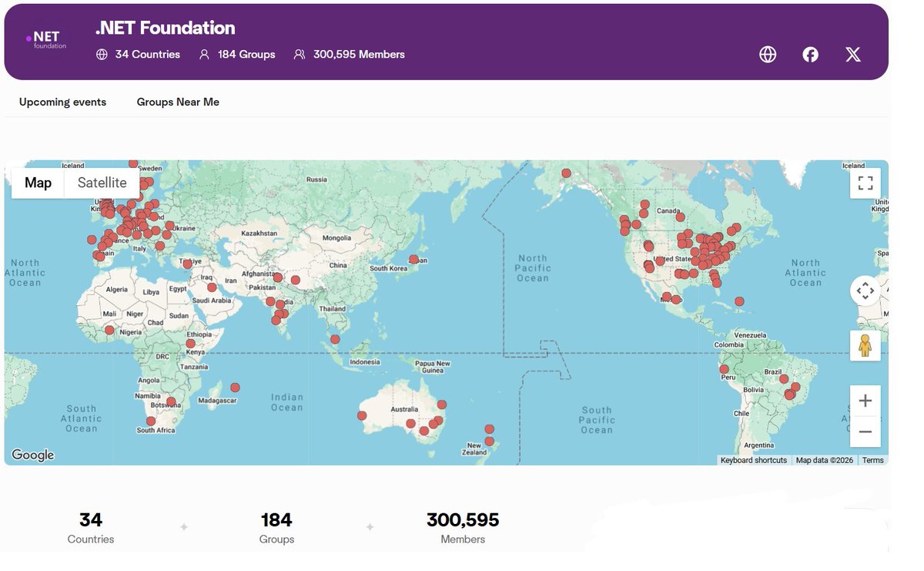This screenshot has height=571, width=924.
Task: Switch to Map view type
Action: pyautogui.click(x=38, y=183)
